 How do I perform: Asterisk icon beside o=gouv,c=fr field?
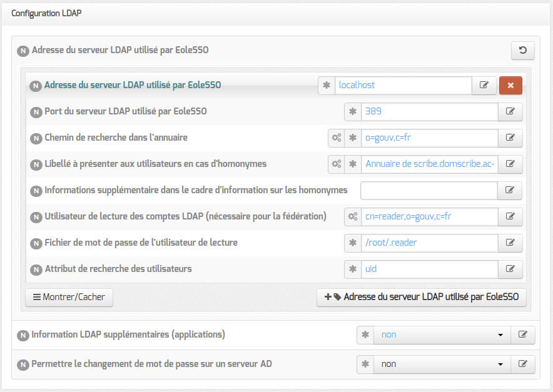pos(353,138)
